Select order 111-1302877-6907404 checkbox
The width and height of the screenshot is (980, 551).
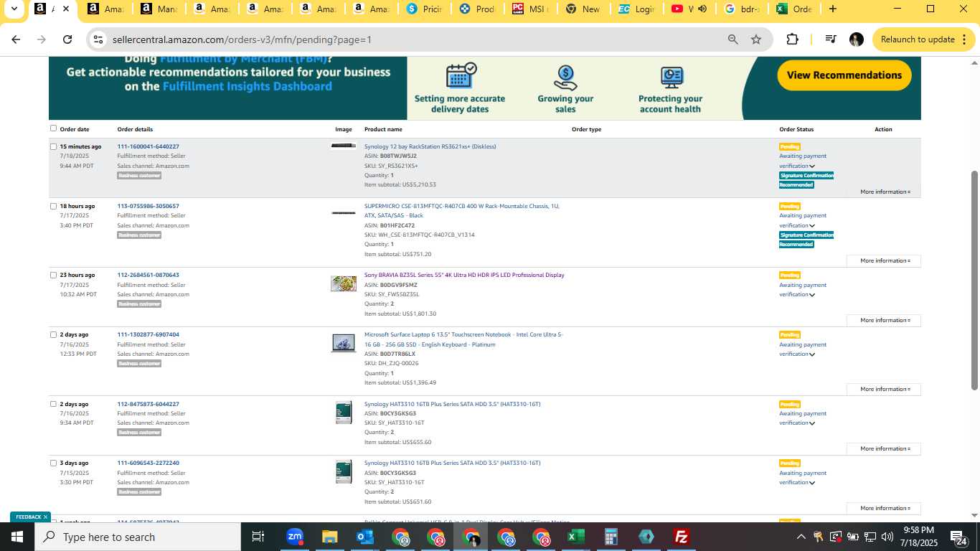click(53, 334)
